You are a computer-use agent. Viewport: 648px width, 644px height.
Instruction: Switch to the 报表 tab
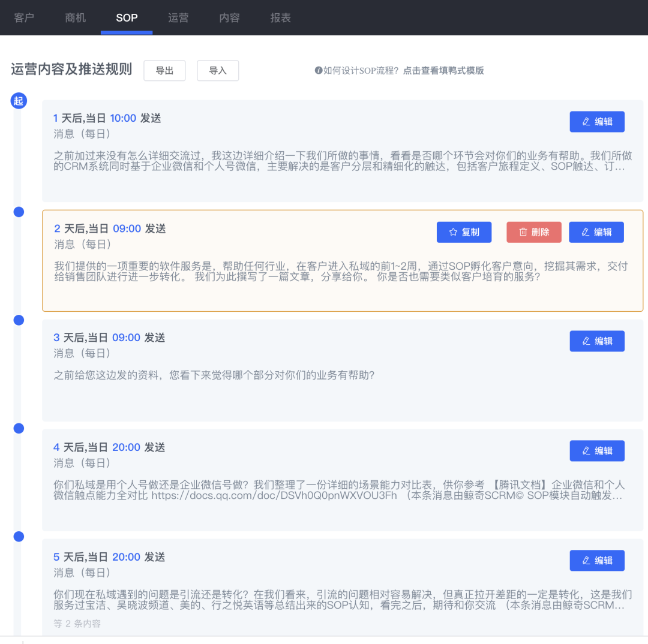coord(281,18)
